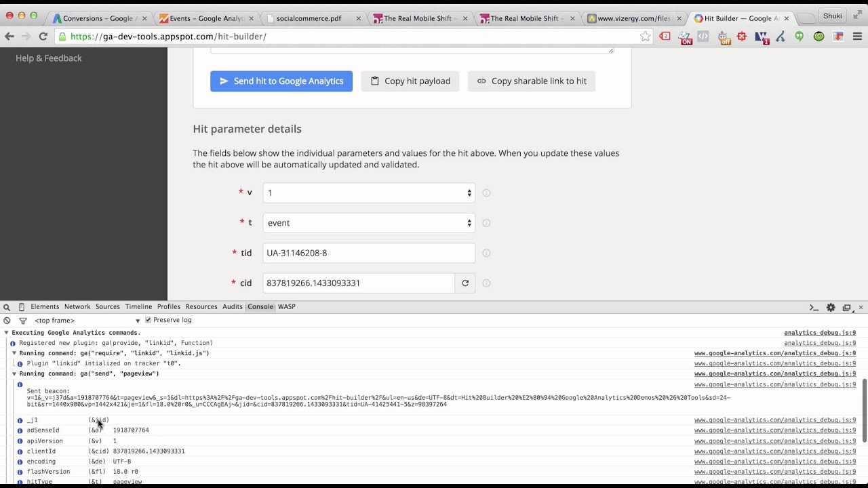This screenshot has width=868, height=488.
Task: Switch to the WASP DevTools tab
Action: click(287, 307)
